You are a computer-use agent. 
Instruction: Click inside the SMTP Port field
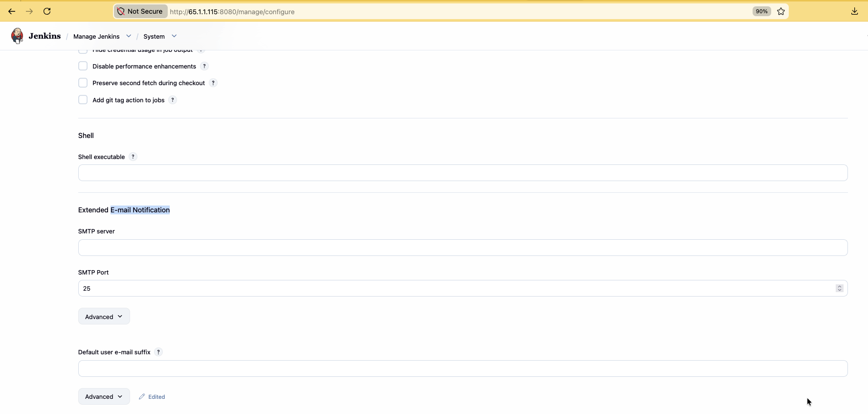pos(463,288)
